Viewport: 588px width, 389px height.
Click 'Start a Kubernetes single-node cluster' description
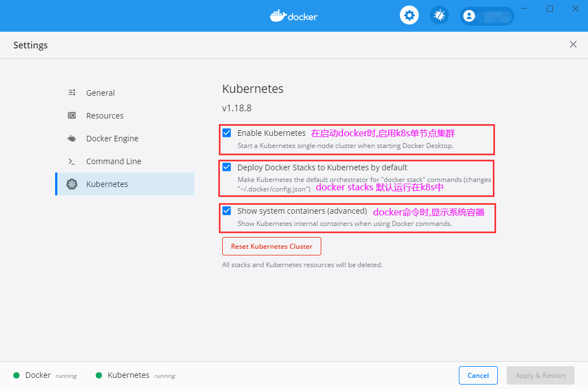[345, 146]
